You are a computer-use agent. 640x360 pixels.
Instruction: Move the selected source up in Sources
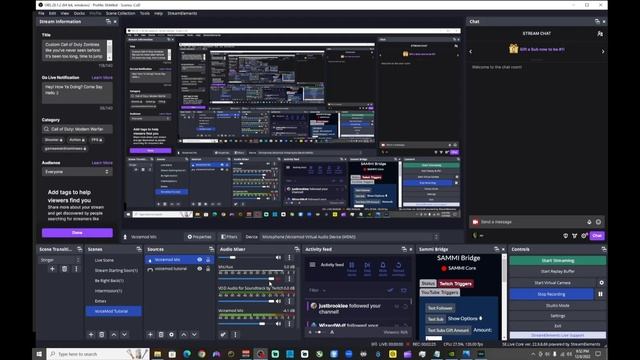pyautogui.click(x=184, y=334)
